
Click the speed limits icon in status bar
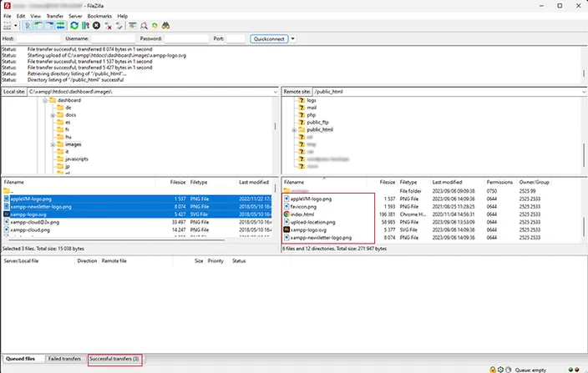click(508, 370)
